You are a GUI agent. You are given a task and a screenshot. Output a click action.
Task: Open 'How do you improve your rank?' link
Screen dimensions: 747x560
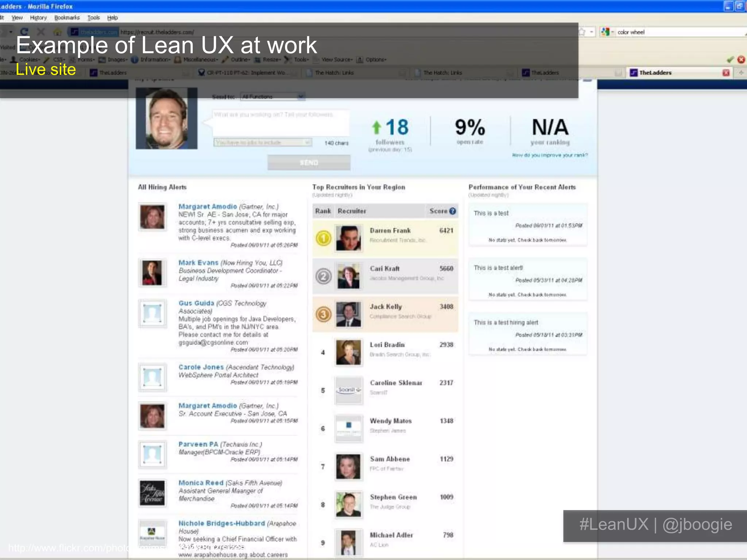(550, 155)
